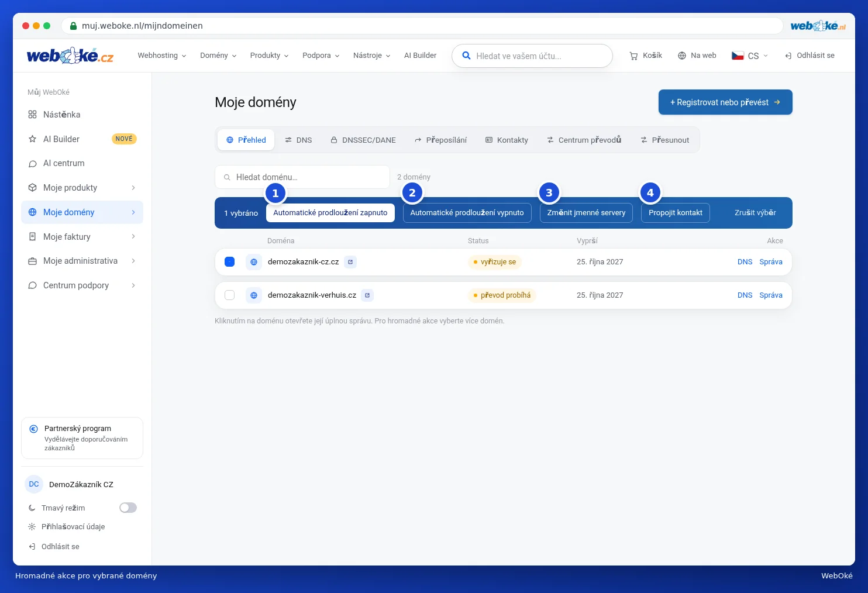Image resolution: width=868 pixels, height=593 pixels.
Task: Click the DC user avatar
Action: point(34,484)
